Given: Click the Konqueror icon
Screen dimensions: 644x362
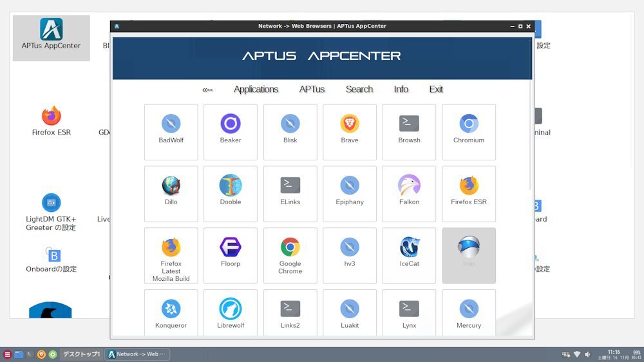Looking at the screenshot, I should click(x=171, y=310).
